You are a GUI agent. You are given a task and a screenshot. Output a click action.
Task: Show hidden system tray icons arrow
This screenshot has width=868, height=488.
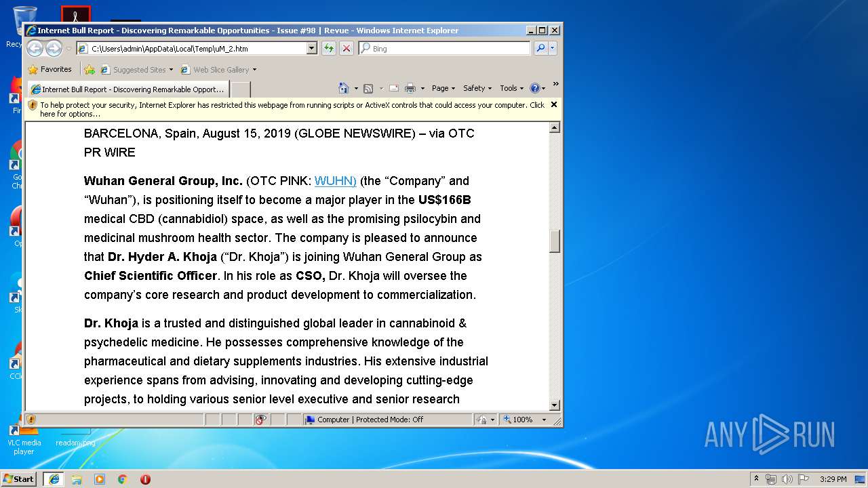756,479
